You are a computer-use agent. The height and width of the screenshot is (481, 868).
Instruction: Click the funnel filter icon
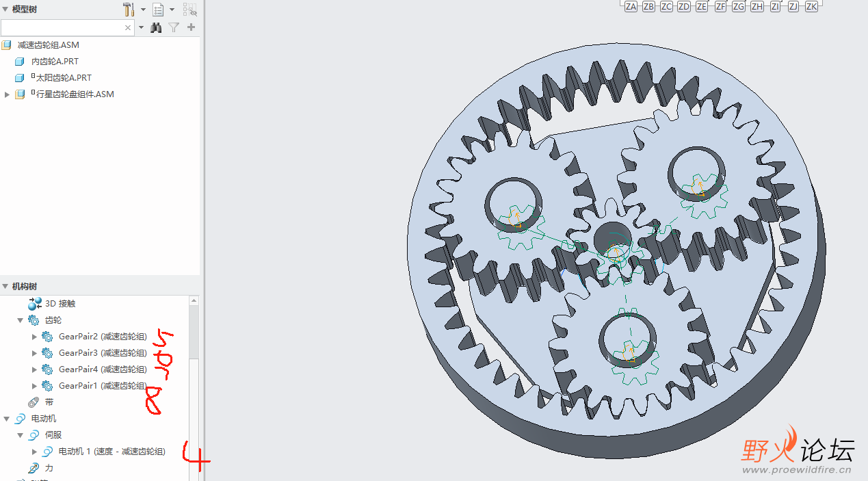174,27
